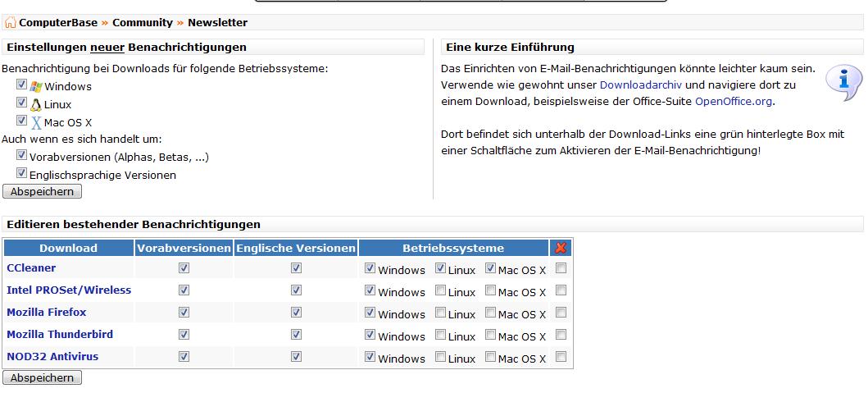Uncheck Mozilla Firefox Windows checkbox
Screen dimensions: 868x393
pyautogui.click(x=370, y=312)
